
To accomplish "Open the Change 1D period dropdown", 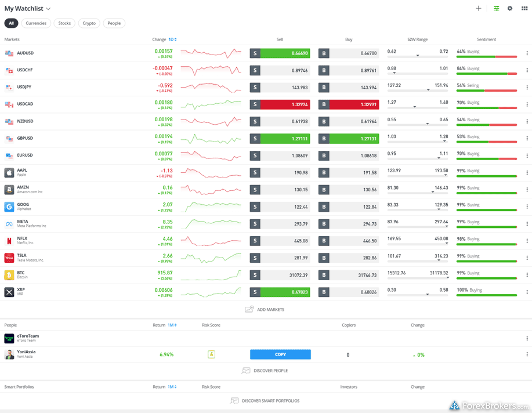I will click(172, 39).
